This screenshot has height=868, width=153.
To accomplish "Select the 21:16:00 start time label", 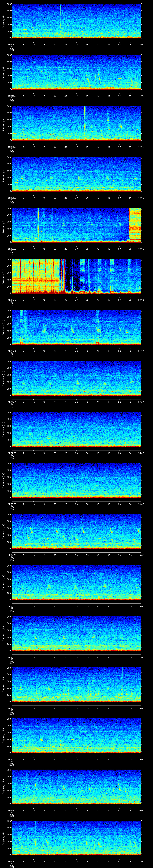I will pos(12,147).
